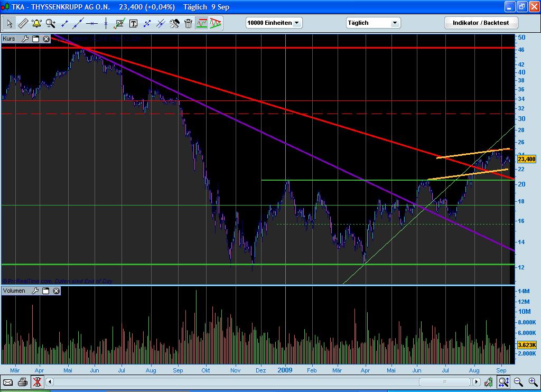The width and height of the screenshot is (541, 392).
Task: Open the chart drawing objects tool
Action: (x=119, y=23)
